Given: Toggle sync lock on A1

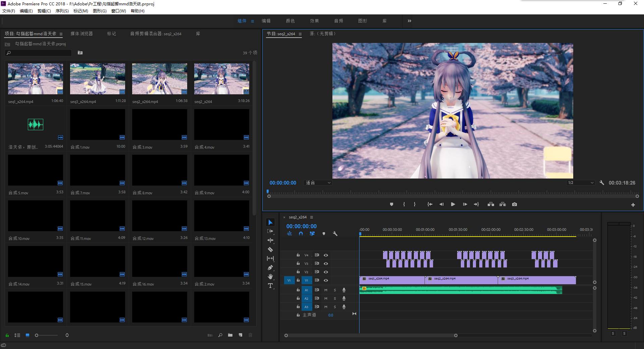Looking at the screenshot, I should (317, 290).
